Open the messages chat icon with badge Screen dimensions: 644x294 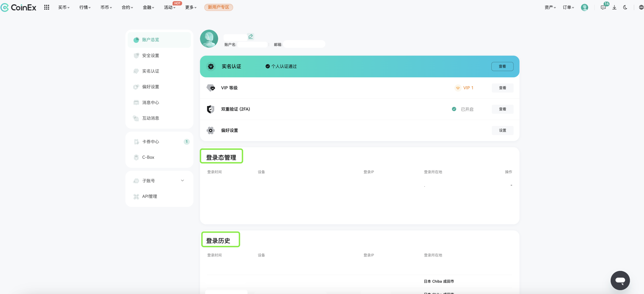[x=603, y=7]
